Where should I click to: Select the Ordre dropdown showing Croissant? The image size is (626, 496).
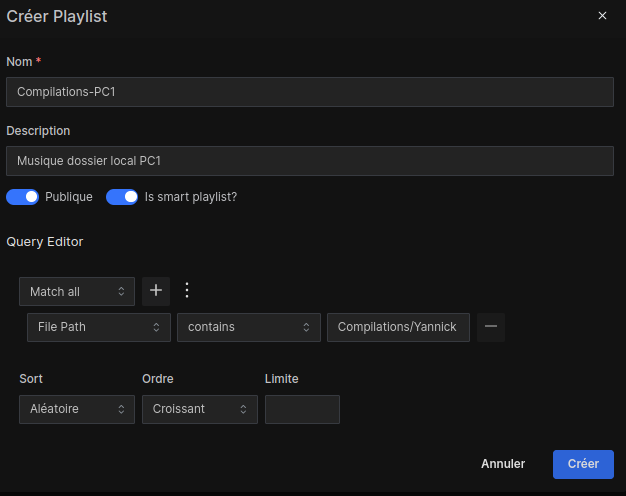point(199,409)
